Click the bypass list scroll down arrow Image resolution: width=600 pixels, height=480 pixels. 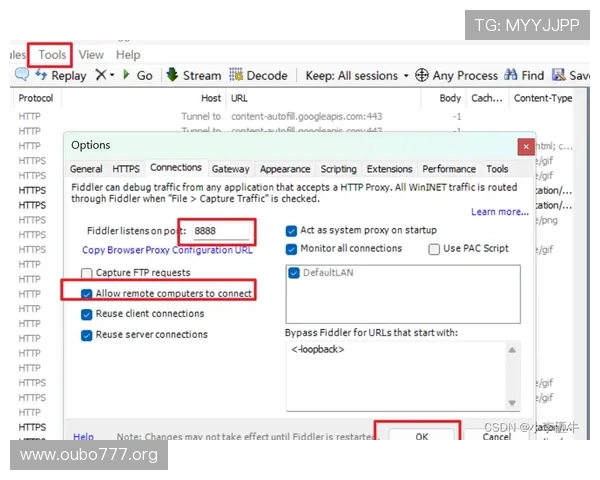512,403
